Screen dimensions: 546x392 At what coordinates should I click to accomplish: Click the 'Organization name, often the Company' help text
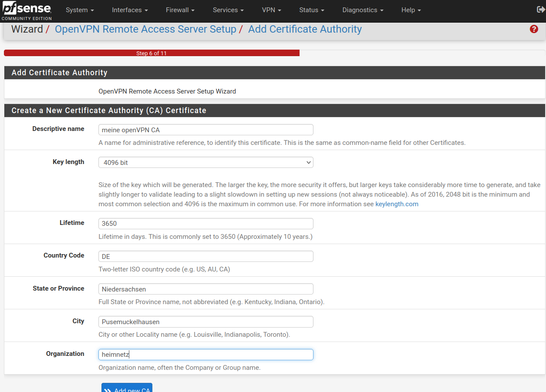tap(179, 368)
